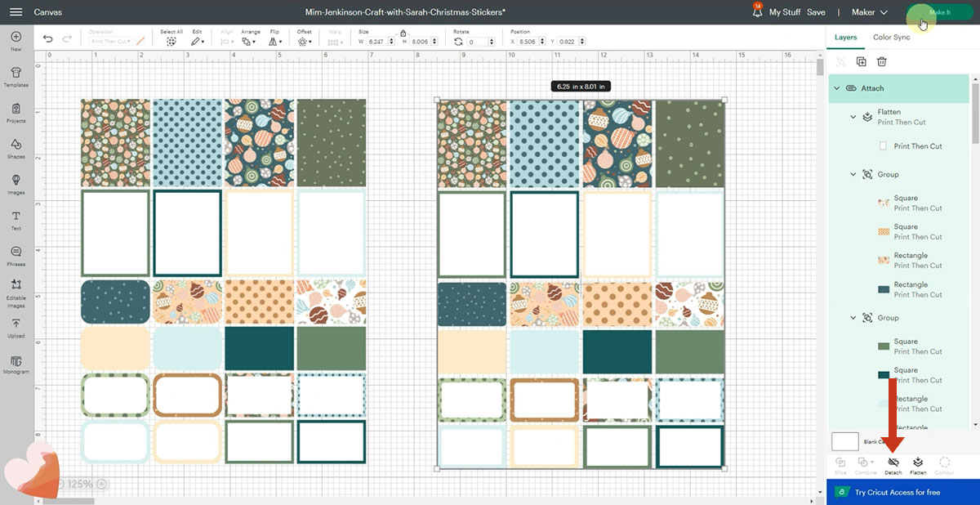The image size is (980, 505).
Task: Open the Offset dropdown in the toolbar
Action: click(x=305, y=39)
